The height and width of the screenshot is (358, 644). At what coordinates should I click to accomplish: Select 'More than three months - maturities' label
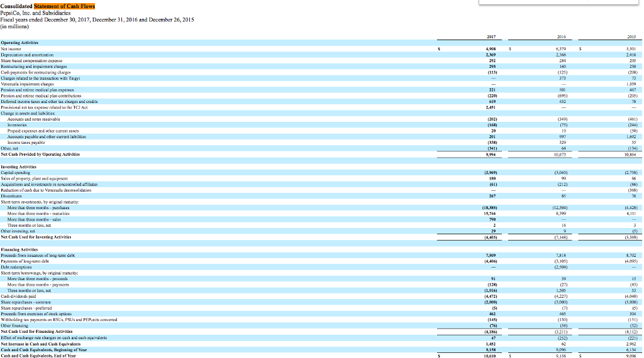pos(38,214)
